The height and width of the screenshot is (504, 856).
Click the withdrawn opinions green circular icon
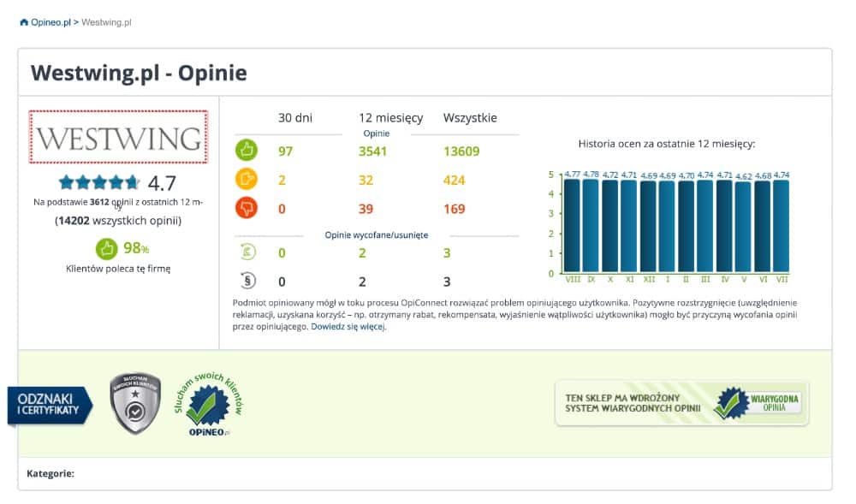tap(248, 252)
